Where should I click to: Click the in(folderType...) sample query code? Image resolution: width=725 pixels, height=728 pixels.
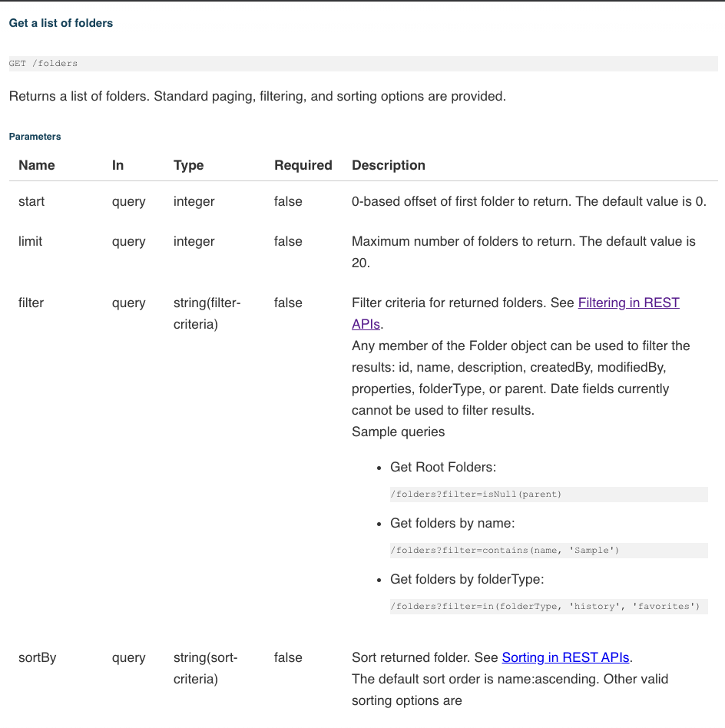545,606
